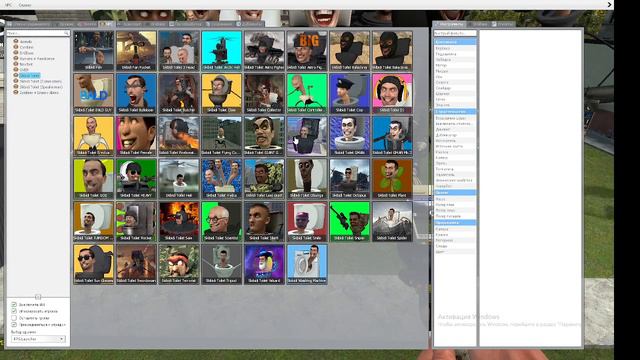Viewport: 640px width, 360px height.
Task: Select the Skibidi Toilet Erectus icon
Action: pos(94,136)
